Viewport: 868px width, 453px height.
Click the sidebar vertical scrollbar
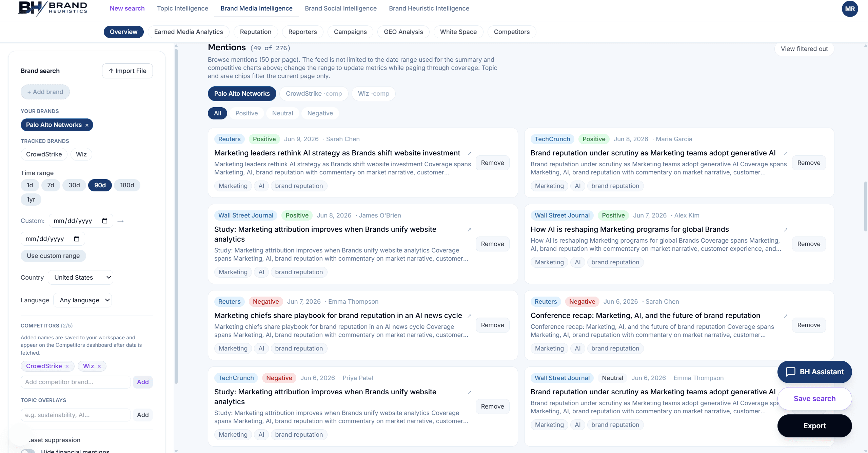point(176,217)
